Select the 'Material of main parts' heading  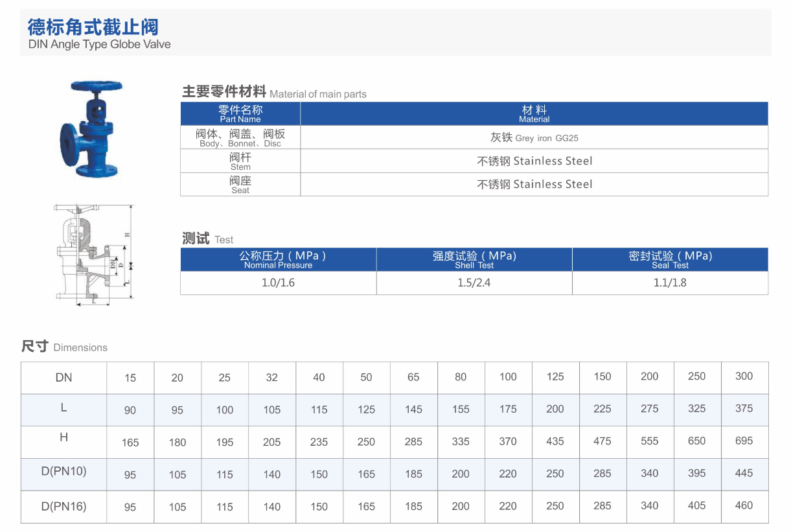(274, 93)
